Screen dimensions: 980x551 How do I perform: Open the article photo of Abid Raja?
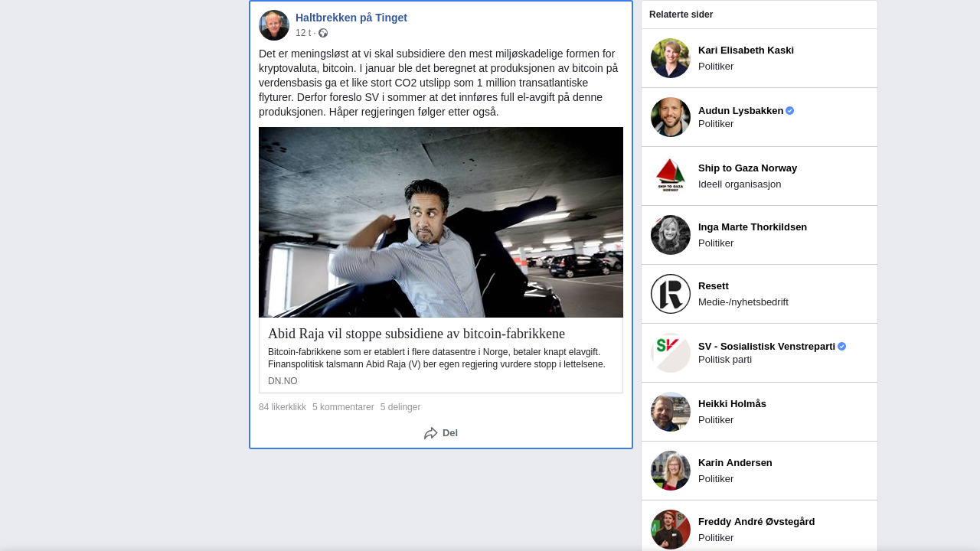click(x=441, y=222)
